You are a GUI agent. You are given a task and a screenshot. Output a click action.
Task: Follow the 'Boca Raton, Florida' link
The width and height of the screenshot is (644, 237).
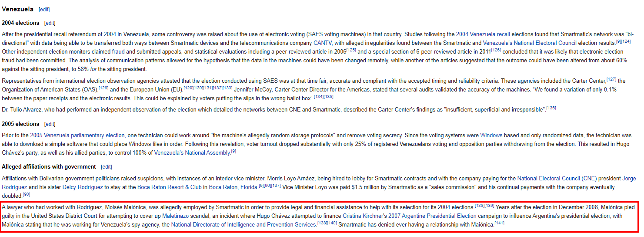(x=234, y=187)
